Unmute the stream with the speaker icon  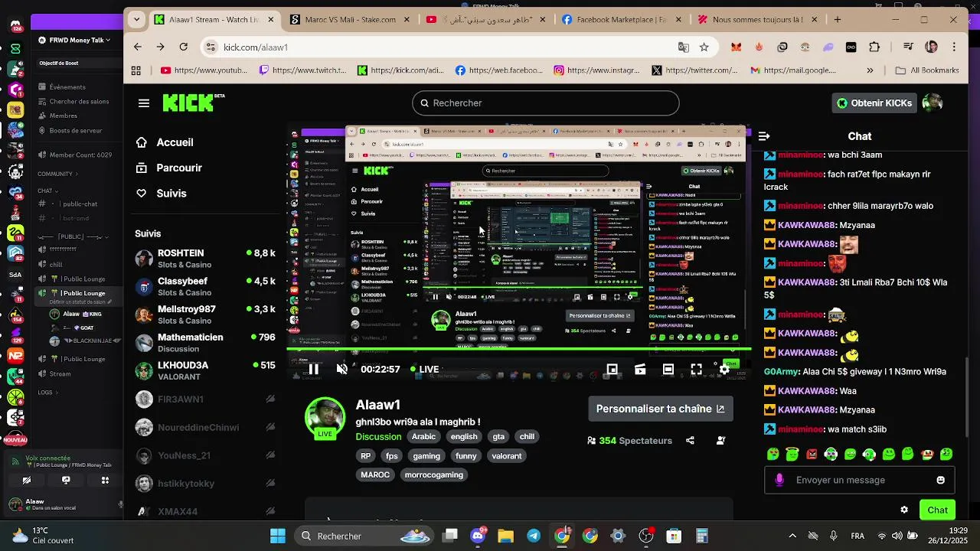point(342,369)
